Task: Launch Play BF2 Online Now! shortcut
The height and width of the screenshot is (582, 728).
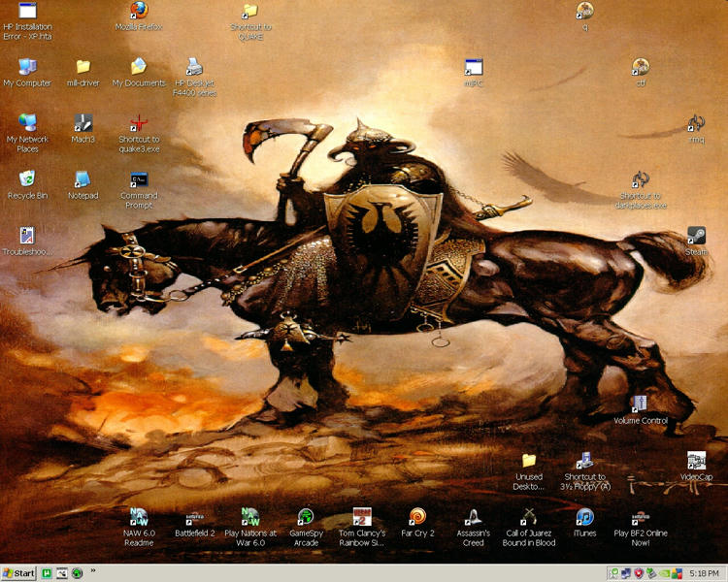Action: pos(641,528)
